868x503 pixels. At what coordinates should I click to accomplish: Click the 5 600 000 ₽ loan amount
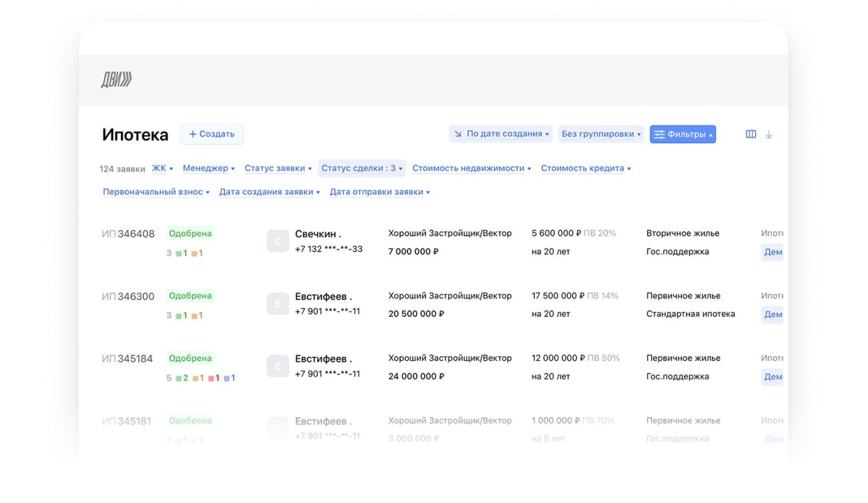pyautogui.click(x=556, y=234)
